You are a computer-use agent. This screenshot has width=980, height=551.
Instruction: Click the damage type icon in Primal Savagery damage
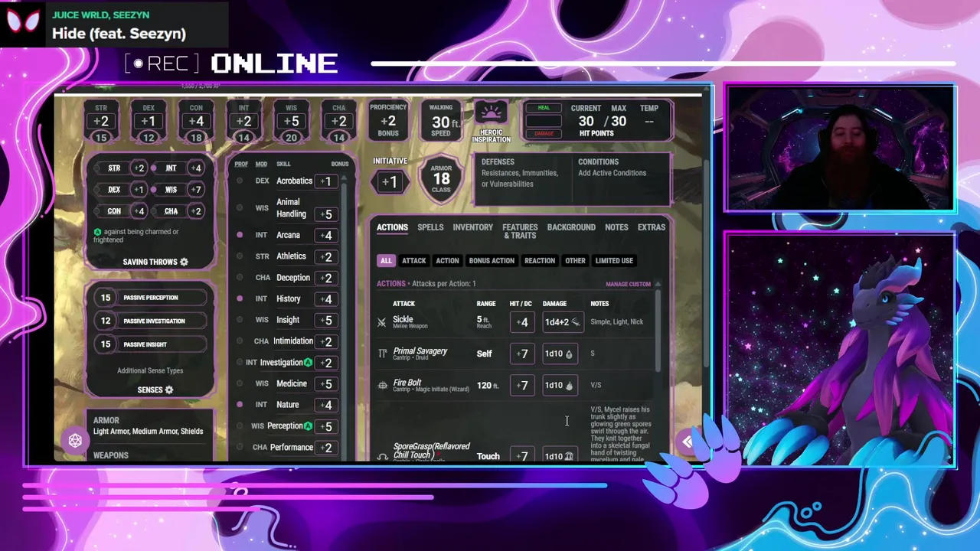point(569,354)
